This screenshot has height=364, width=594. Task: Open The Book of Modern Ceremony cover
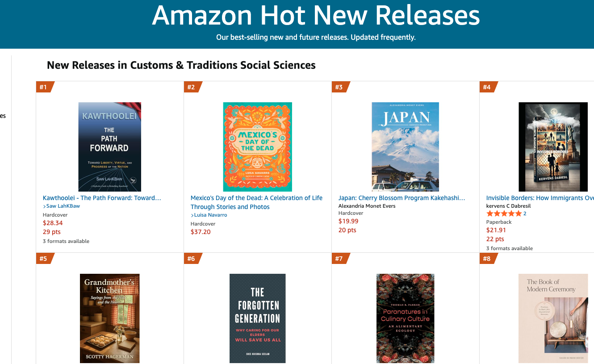point(553,318)
